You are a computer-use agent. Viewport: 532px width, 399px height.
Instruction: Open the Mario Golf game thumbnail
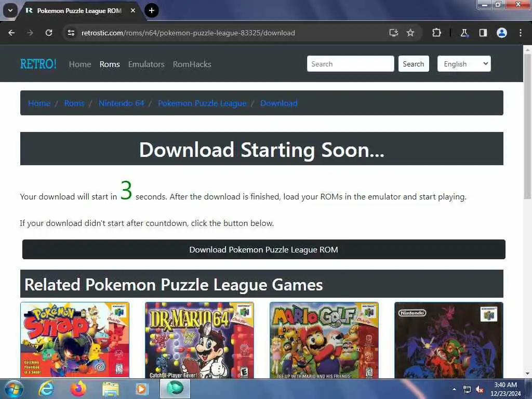coord(324,340)
